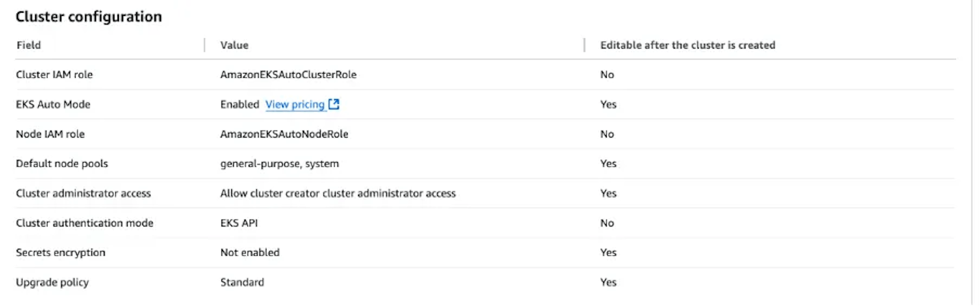Select the Cluster authentication mode label

pyautogui.click(x=85, y=223)
